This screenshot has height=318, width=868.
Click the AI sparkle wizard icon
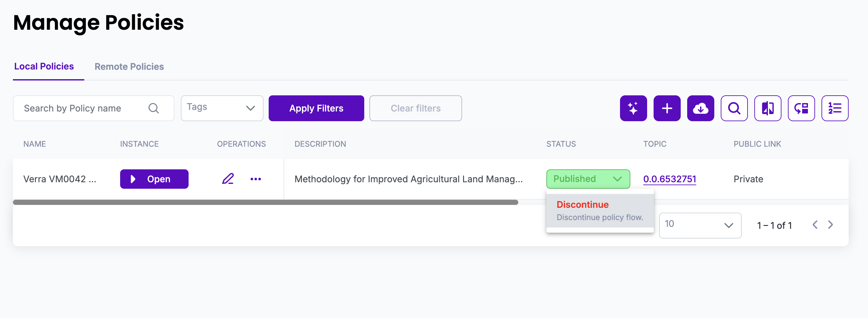tap(633, 108)
